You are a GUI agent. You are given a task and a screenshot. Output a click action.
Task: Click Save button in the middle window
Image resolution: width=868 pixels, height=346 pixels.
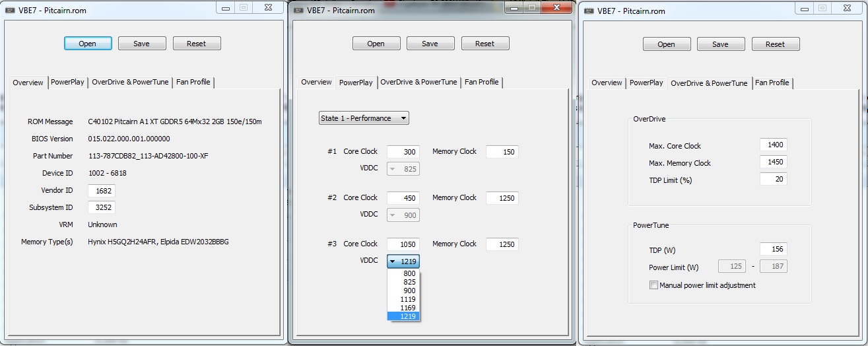[430, 44]
